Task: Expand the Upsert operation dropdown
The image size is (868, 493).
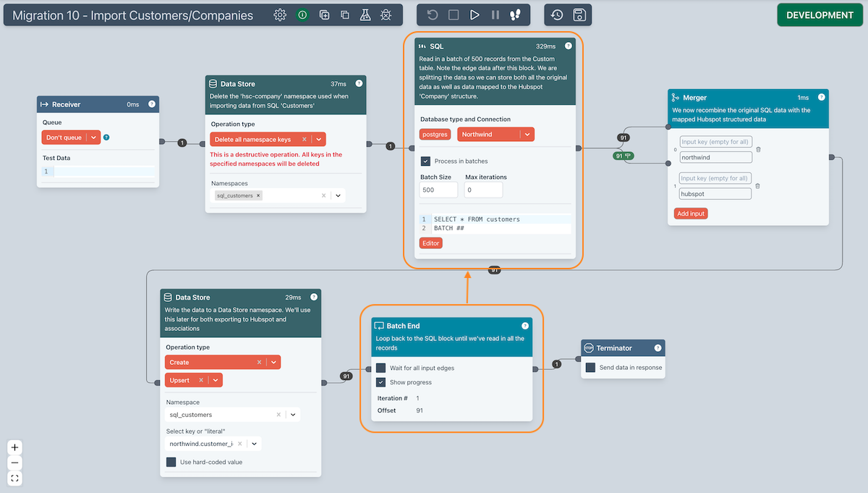Action: pyautogui.click(x=216, y=380)
